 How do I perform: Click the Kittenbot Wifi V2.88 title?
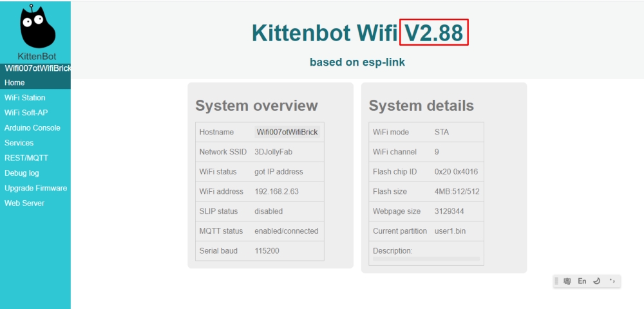pos(357,33)
